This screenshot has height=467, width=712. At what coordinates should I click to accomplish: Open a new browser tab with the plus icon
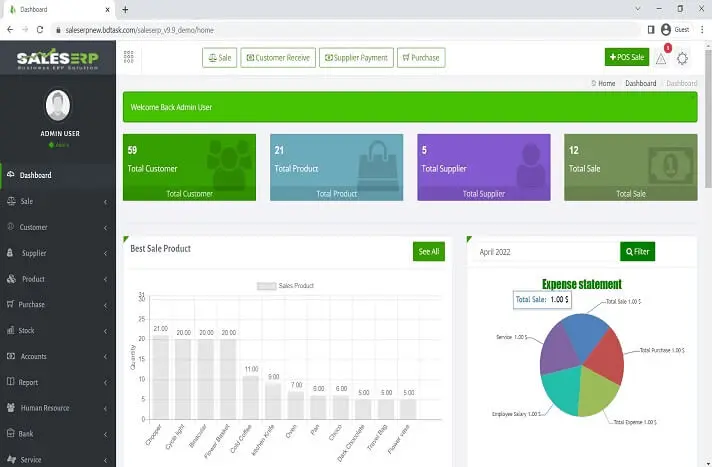pos(125,9)
